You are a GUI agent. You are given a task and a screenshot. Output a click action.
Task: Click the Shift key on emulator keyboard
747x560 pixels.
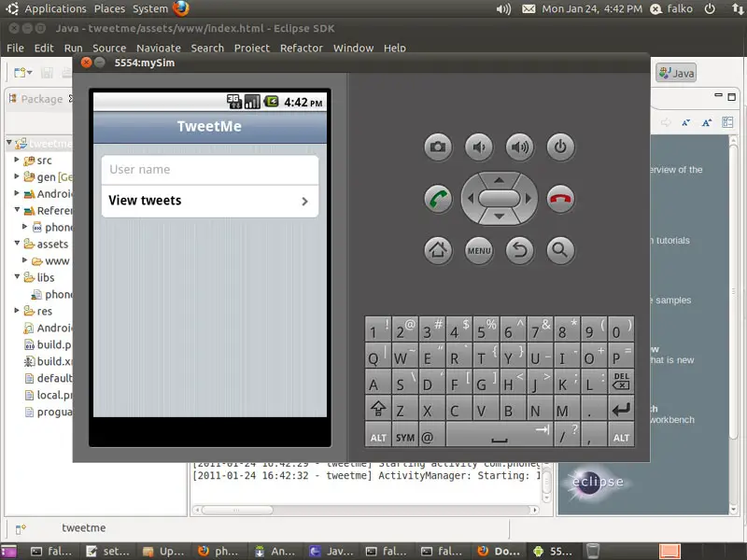coord(378,409)
